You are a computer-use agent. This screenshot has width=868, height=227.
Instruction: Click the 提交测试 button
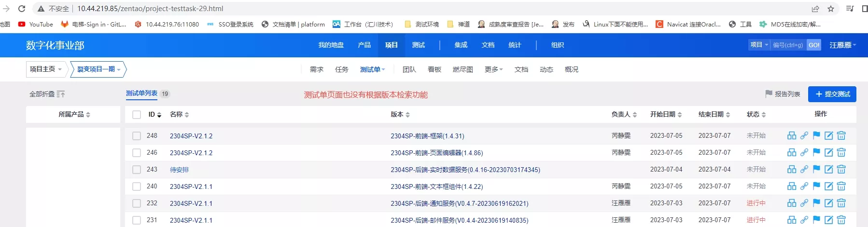point(832,94)
